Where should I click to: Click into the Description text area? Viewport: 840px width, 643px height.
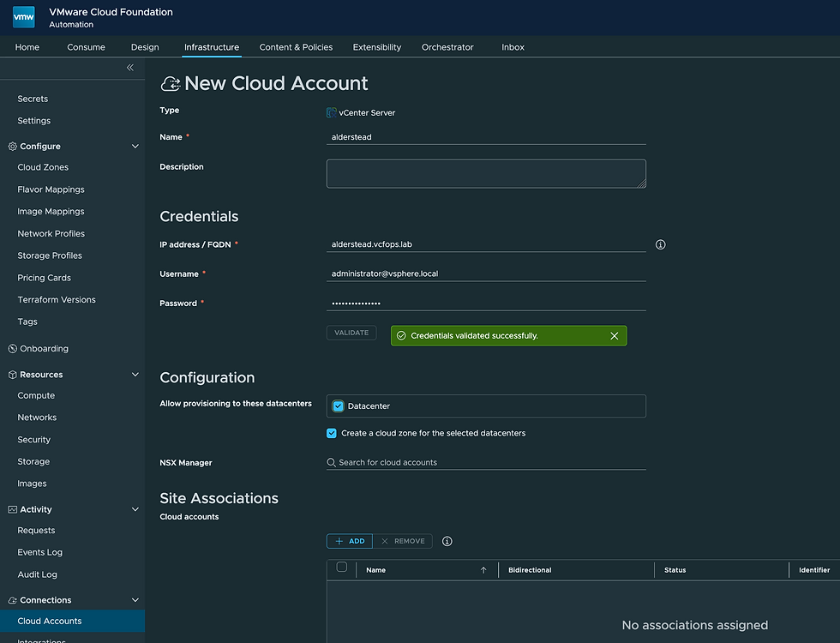pyautogui.click(x=486, y=173)
